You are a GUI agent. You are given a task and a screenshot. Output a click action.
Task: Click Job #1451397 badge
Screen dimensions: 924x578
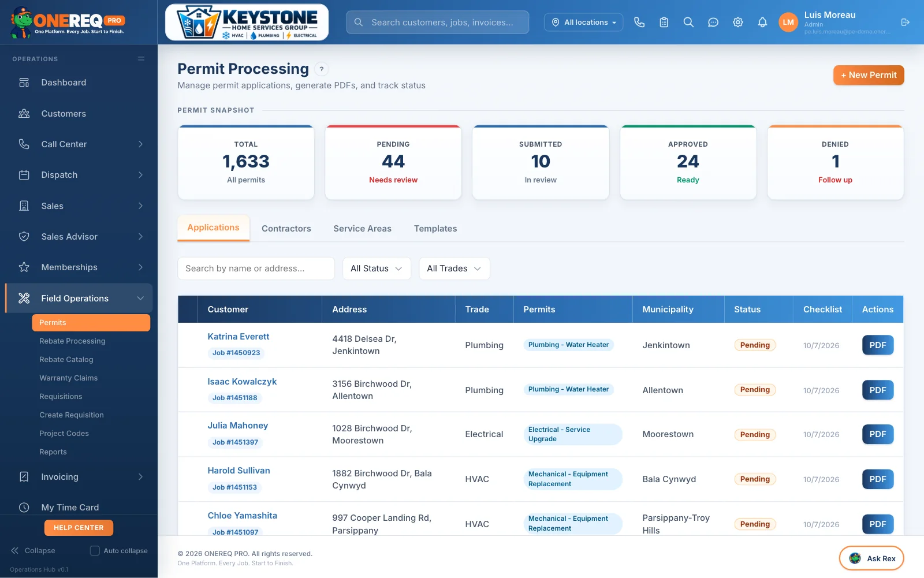pyautogui.click(x=235, y=442)
